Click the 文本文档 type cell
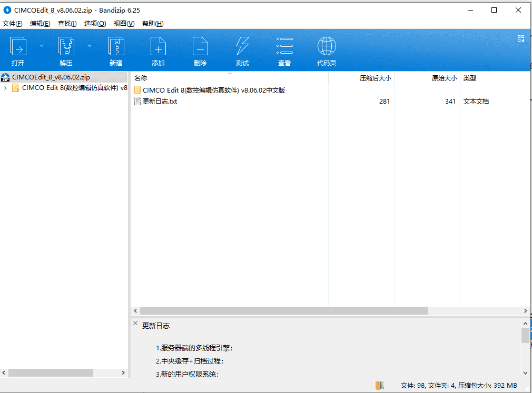 click(x=476, y=102)
